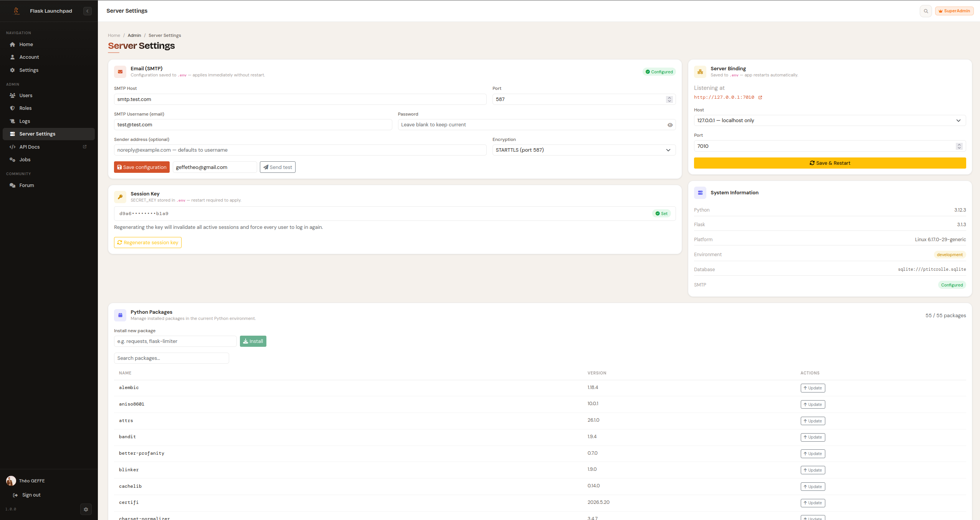The width and height of the screenshot is (980, 520).
Task: Click the SMTP Configured status badge
Action: point(659,72)
